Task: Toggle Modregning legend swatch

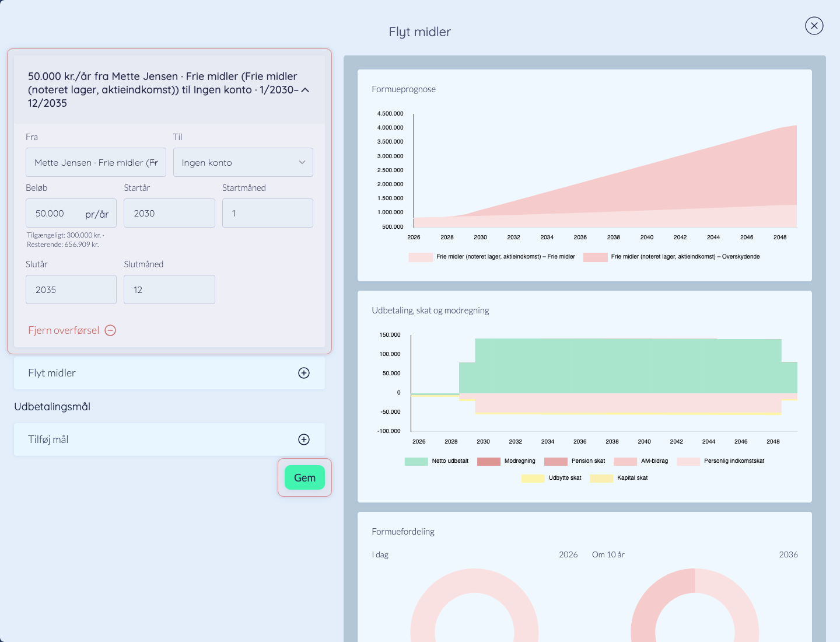Action: coord(489,461)
